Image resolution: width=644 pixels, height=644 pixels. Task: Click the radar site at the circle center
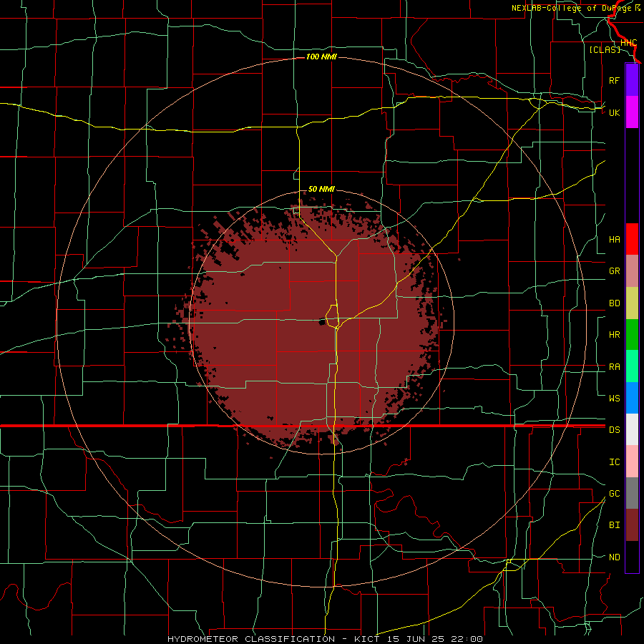[x=321, y=322]
